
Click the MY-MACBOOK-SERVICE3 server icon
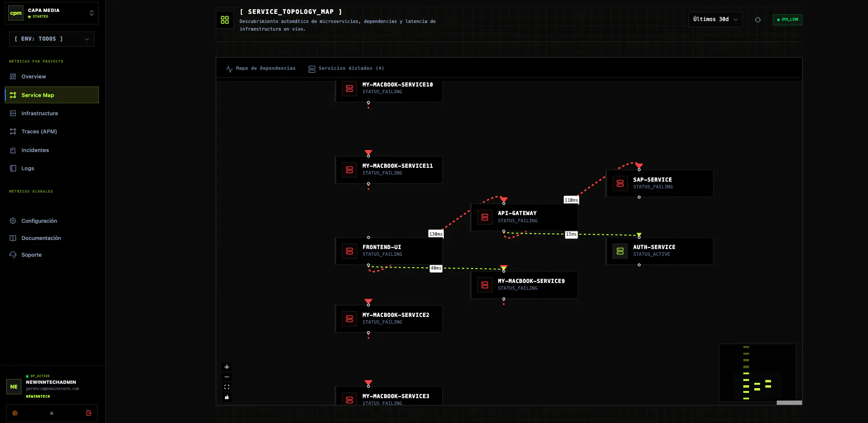(349, 400)
